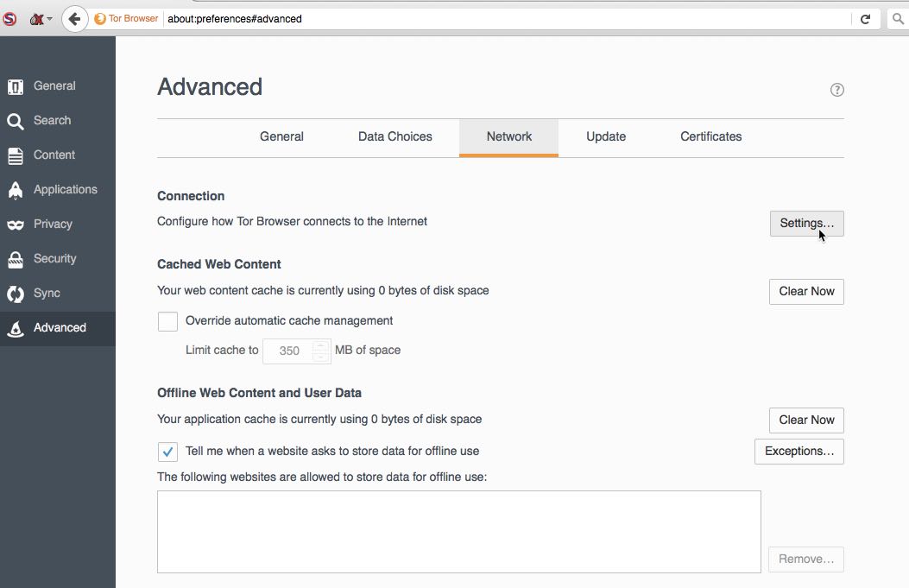Open offline data Exceptions button

tap(799, 452)
